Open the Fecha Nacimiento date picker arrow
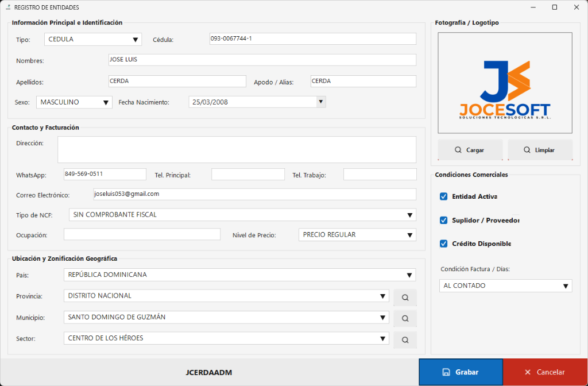This screenshot has height=386, width=588. tap(320, 102)
